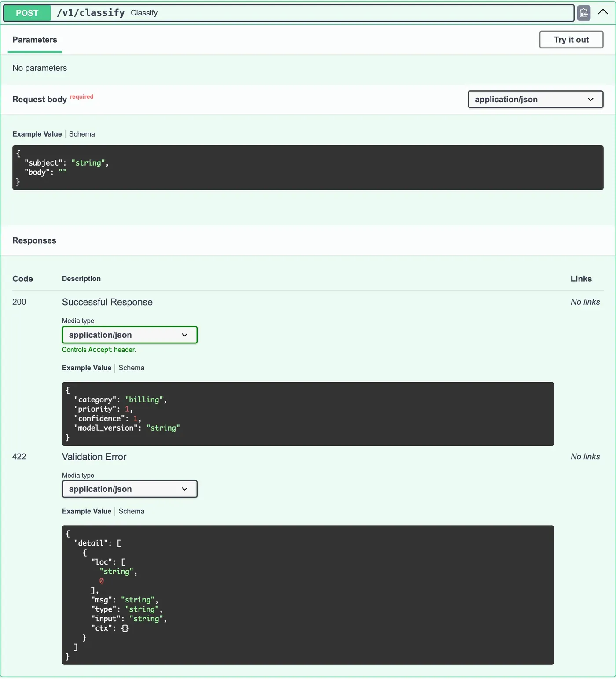Click the "detail" key in the 422 example
The height and width of the screenshot is (679, 616).
(x=91, y=543)
